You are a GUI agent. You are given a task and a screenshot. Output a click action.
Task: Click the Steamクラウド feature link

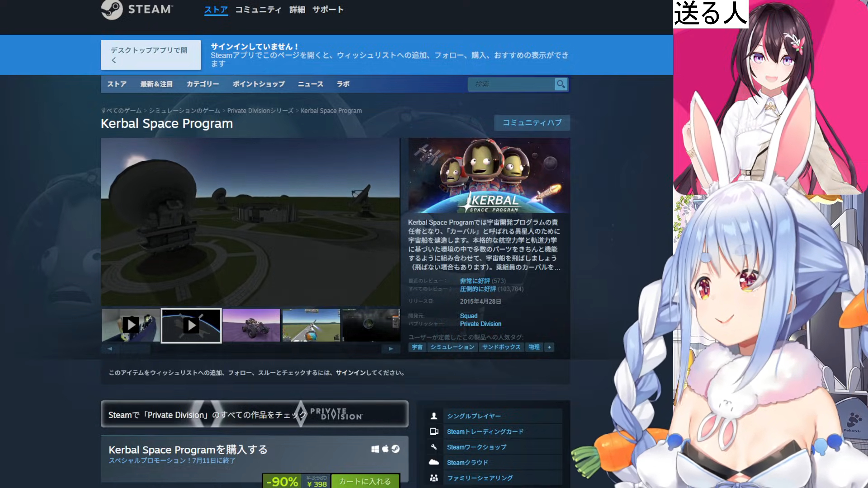click(467, 462)
